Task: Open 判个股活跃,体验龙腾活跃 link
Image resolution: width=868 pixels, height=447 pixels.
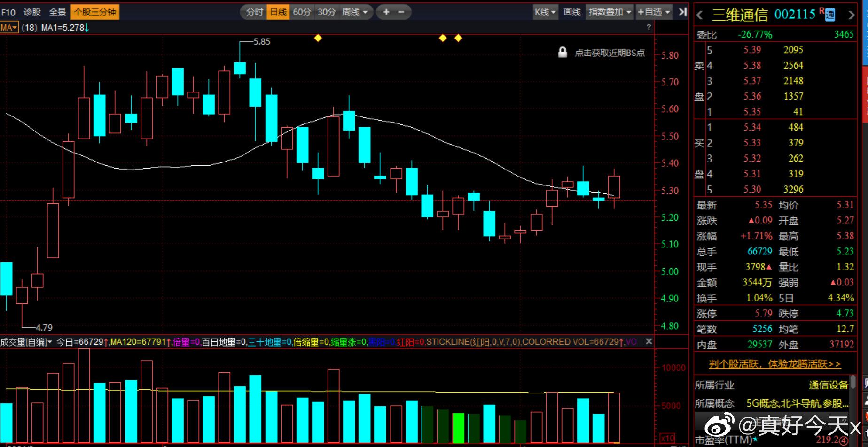Action: 774,364
